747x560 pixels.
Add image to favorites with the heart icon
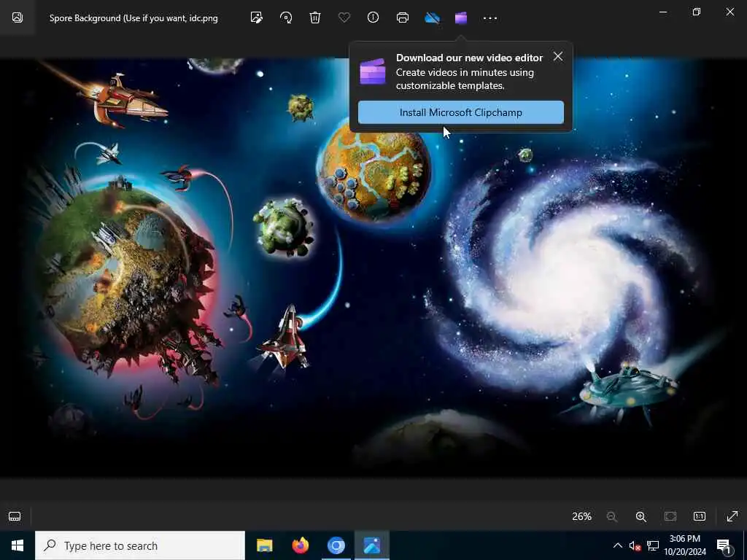click(x=344, y=17)
